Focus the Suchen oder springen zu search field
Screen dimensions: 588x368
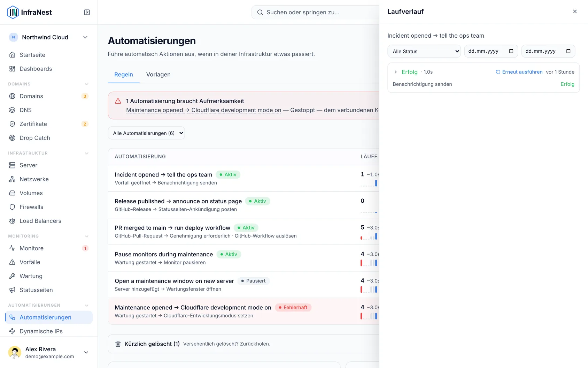point(315,12)
